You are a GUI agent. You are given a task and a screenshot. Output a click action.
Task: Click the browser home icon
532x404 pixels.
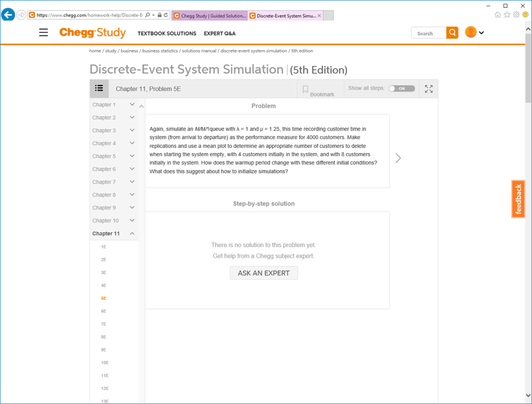point(498,15)
